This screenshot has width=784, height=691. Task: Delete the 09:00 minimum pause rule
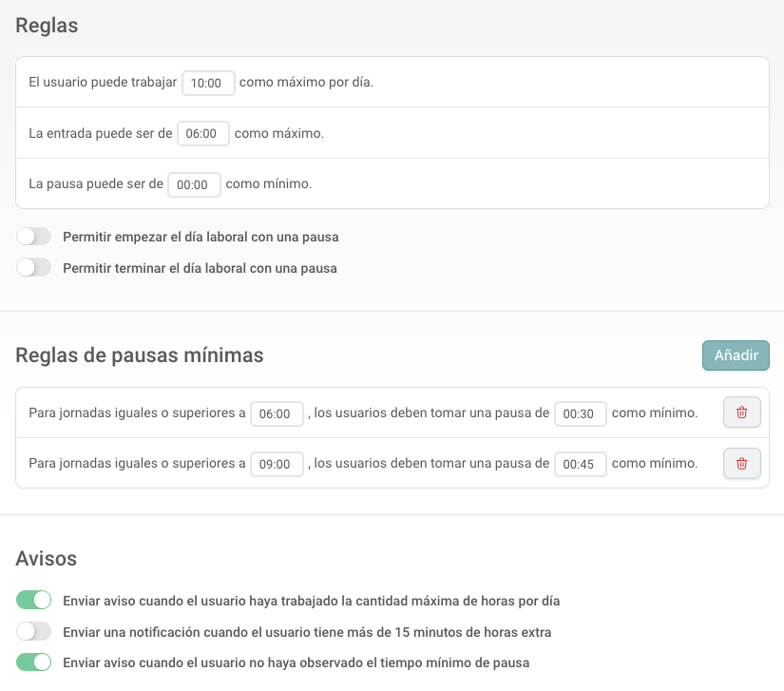741,464
